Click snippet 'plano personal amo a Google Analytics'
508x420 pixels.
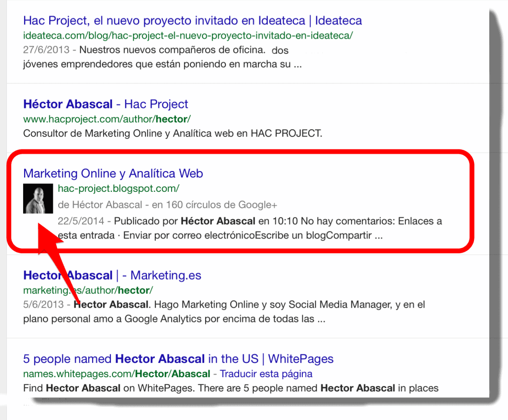(x=112, y=318)
